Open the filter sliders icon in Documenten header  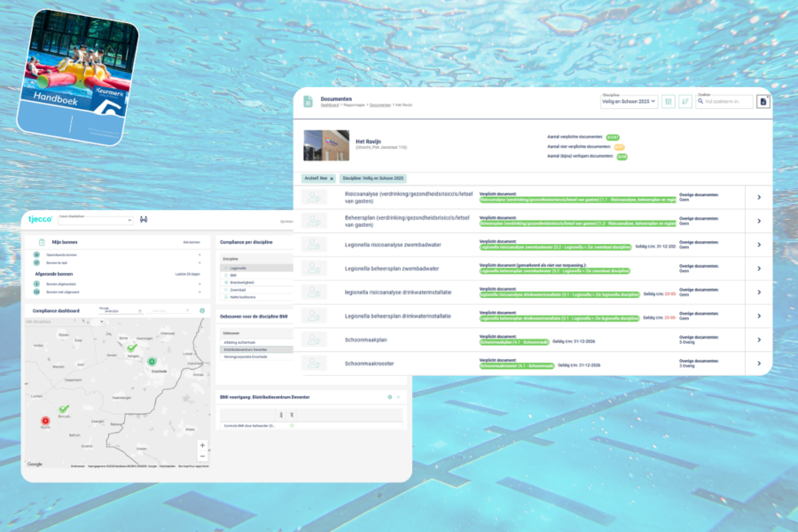(669, 101)
